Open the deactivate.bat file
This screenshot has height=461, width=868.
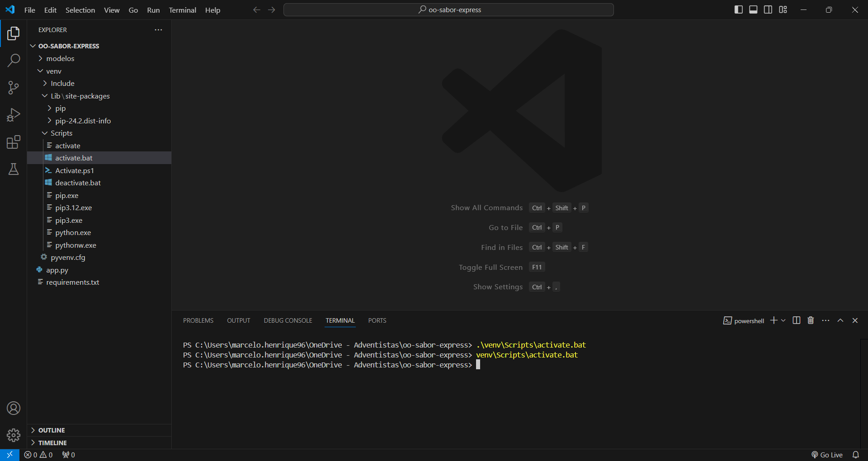pyautogui.click(x=99, y=183)
